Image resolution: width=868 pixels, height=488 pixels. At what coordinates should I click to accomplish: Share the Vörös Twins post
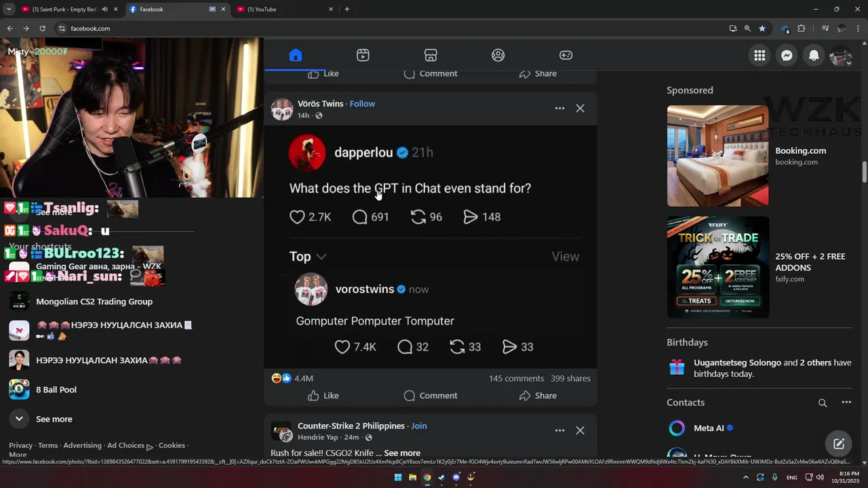538,396
